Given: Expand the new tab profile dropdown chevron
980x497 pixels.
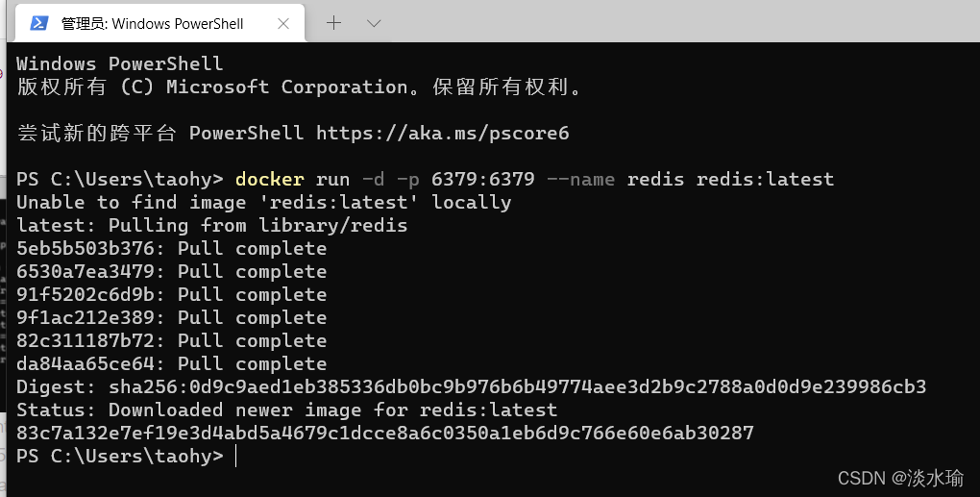Looking at the screenshot, I should click(374, 23).
